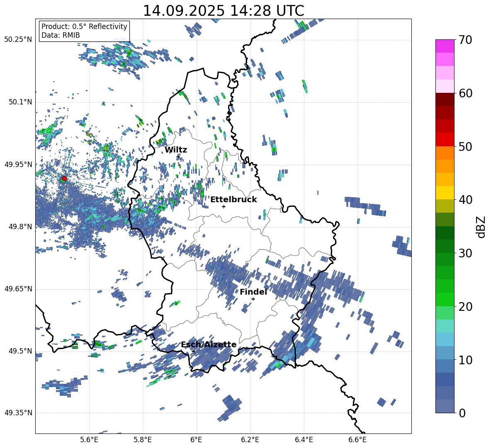This screenshot has width=491, height=448.
Task: Click the Findel station cross marker
Action: point(253,299)
